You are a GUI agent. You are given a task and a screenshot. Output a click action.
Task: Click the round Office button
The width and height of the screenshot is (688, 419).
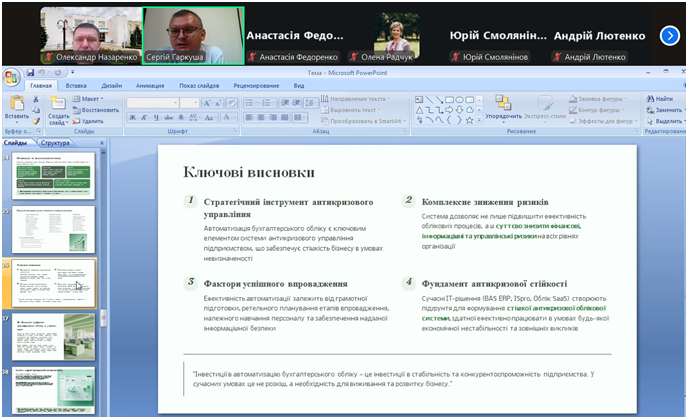pos(10,76)
